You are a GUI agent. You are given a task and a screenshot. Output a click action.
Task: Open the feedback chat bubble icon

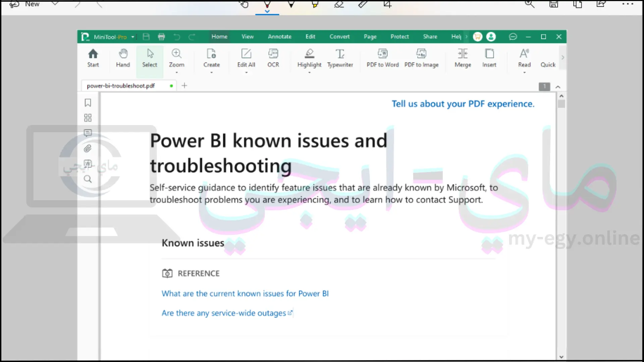513,37
